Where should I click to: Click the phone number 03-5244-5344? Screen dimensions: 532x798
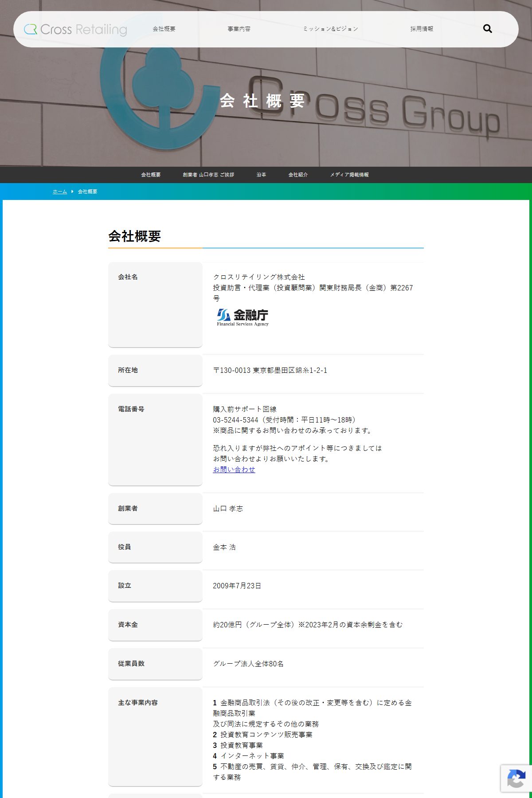[235, 420]
